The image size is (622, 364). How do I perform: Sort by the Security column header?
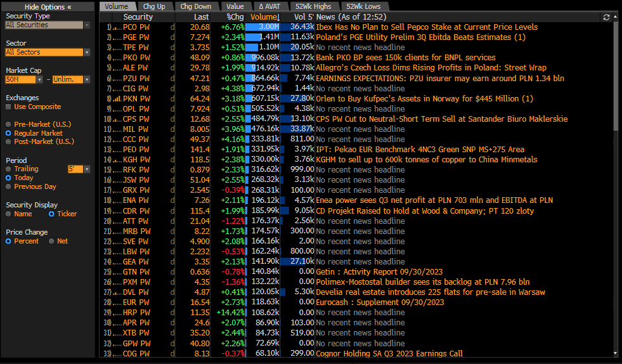pyautogui.click(x=138, y=17)
